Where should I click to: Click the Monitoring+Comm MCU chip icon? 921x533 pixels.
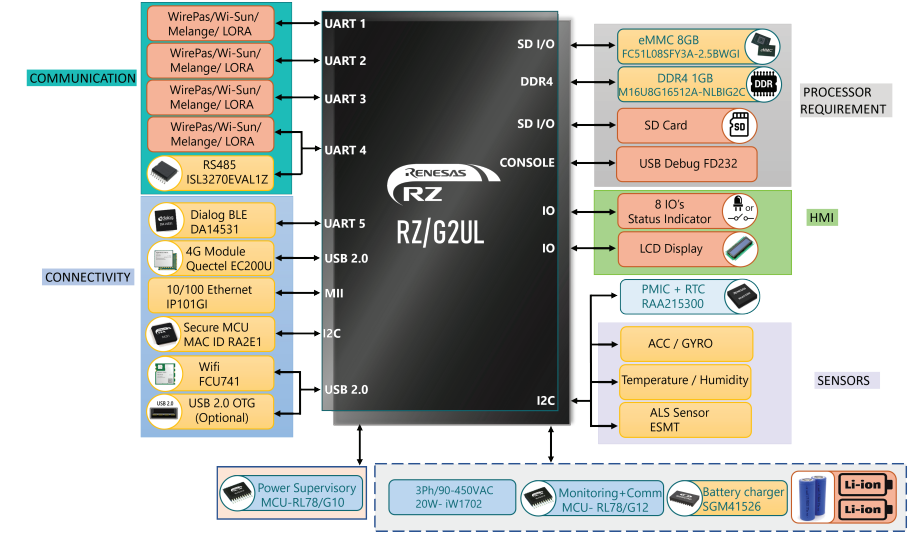click(538, 498)
